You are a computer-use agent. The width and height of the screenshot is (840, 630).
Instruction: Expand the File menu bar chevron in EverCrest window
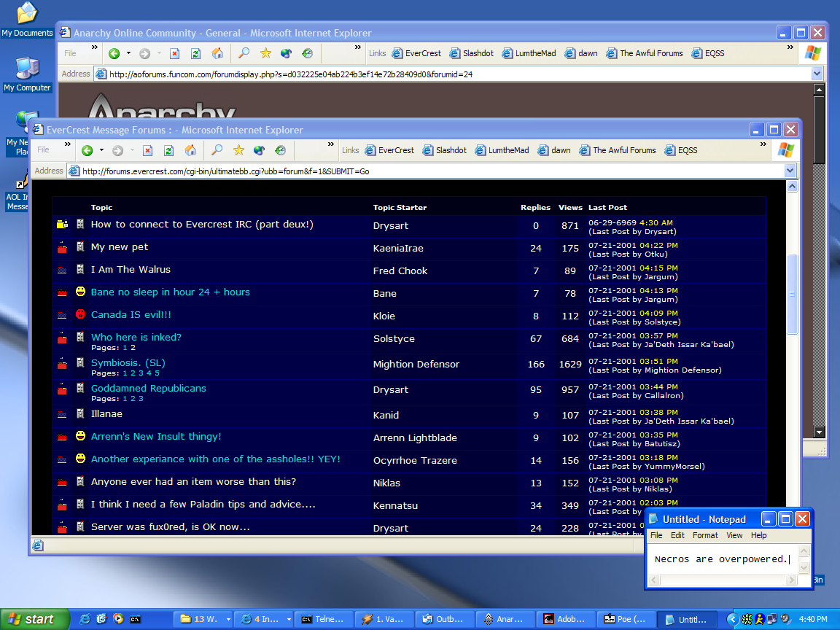(68, 144)
